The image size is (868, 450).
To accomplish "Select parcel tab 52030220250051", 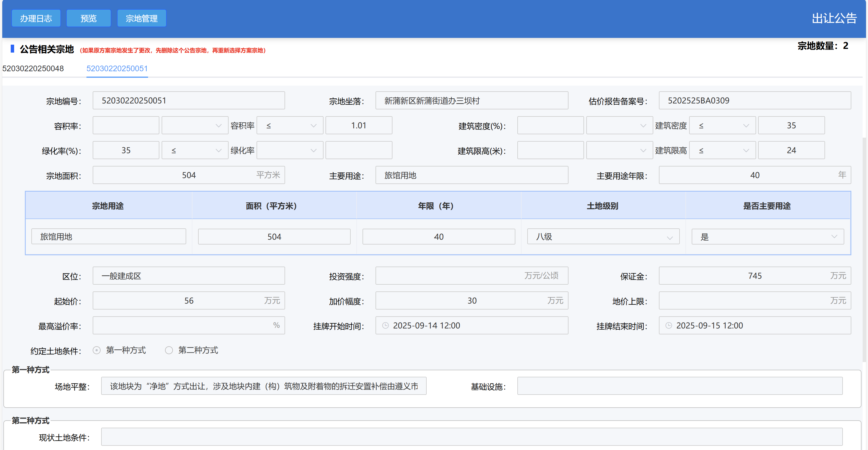I will click(x=117, y=69).
